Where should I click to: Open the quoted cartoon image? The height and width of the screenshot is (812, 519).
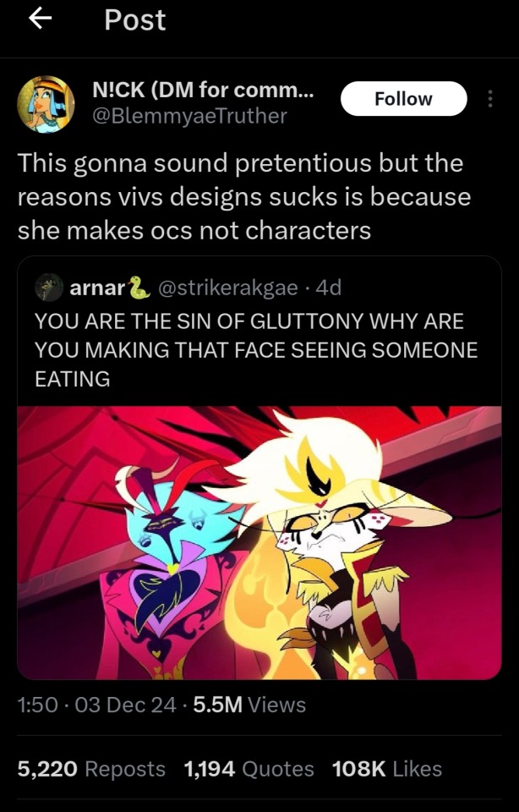pos(259,543)
